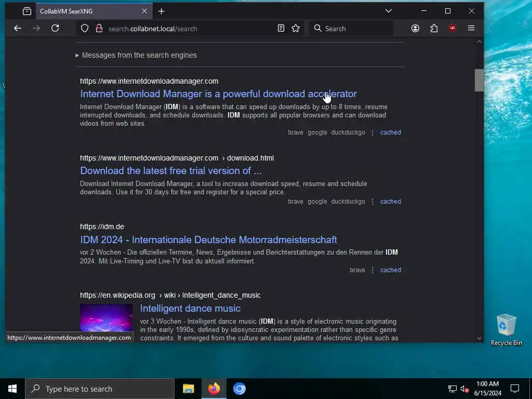Click the insecure connection padlock icon

(99, 29)
